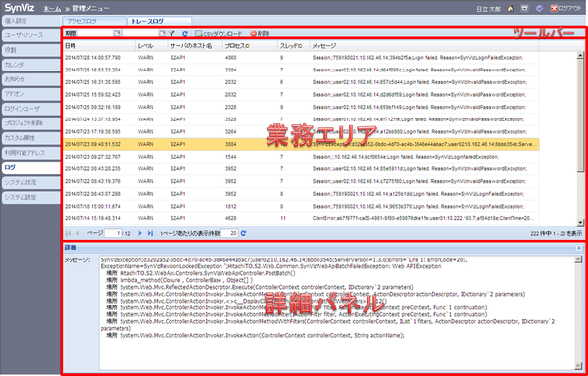Open システム設定 in the sidebar
This screenshot has height=376, width=588.
(30, 197)
